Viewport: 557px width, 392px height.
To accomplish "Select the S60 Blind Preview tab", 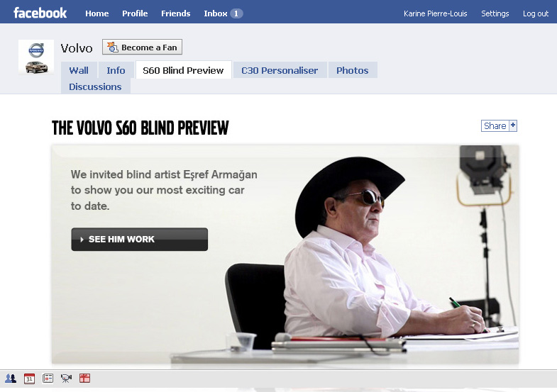I will coord(183,70).
